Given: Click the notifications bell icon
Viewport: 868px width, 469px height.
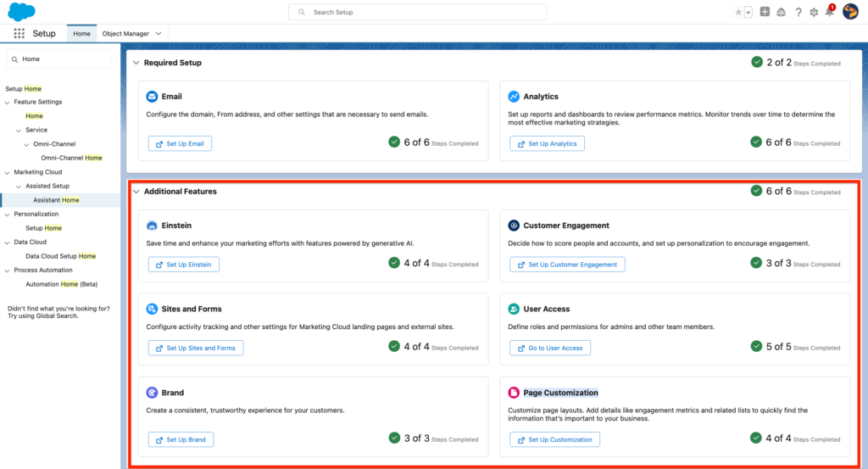Looking at the screenshot, I should click(x=829, y=12).
